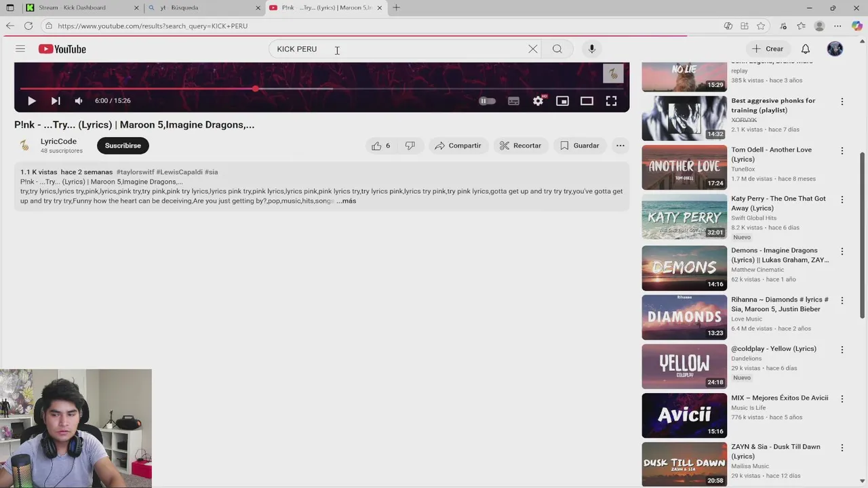Open the Diamonds video thumbnail
This screenshot has height=488, width=868.
(x=684, y=317)
